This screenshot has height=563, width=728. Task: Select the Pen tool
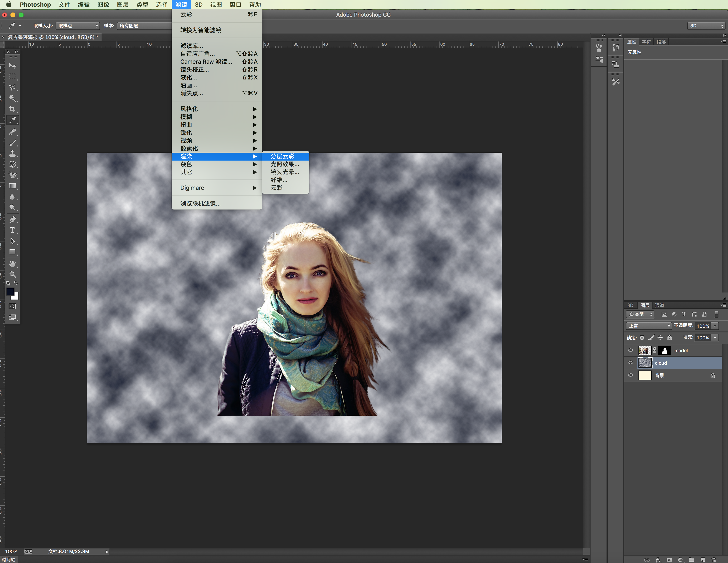coord(12,219)
